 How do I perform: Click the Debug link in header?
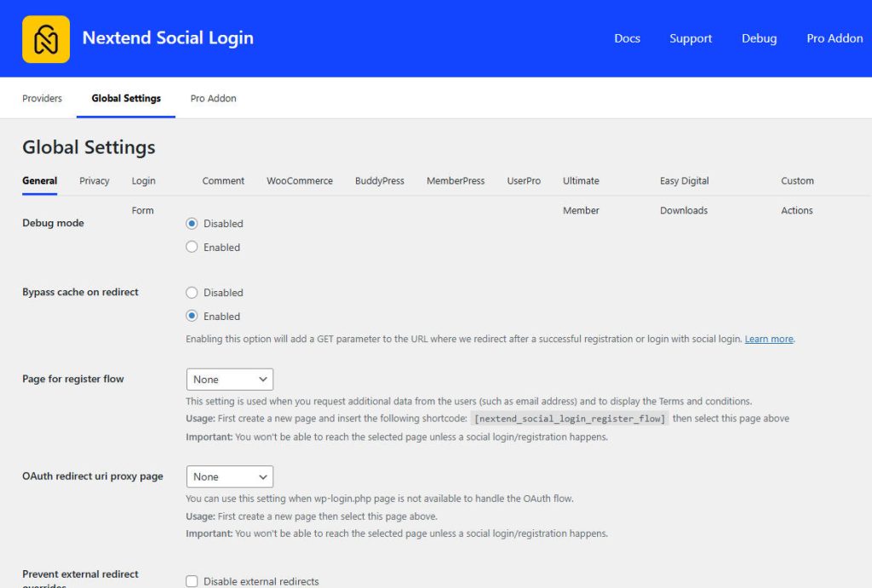pos(759,38)
